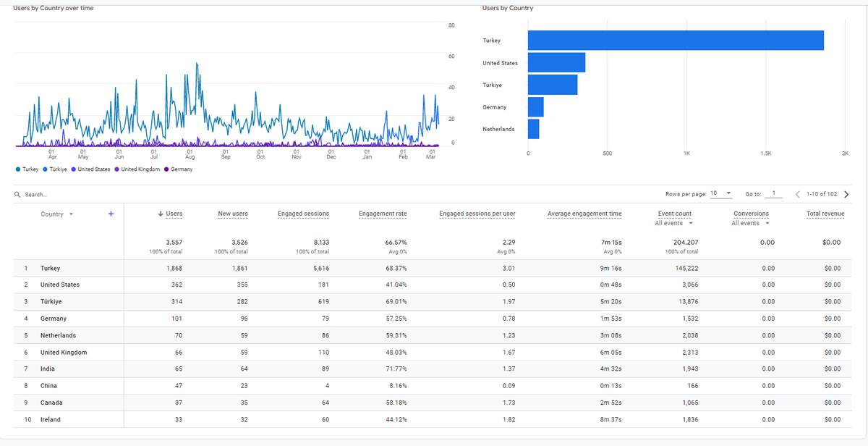Viewport: 868px width, 446px height.
Task: Select the Türkiye country row
Action: coord(433,301)
